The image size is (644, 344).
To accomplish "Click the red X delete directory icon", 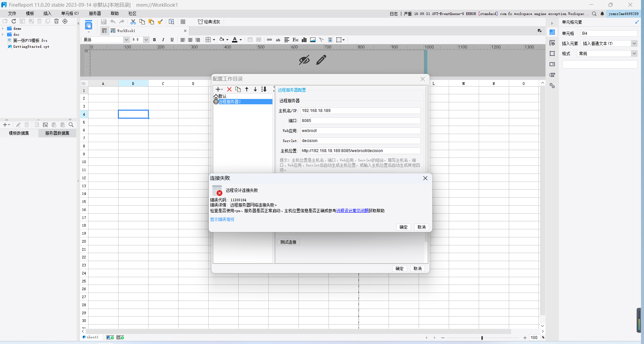I will point(229,89).
